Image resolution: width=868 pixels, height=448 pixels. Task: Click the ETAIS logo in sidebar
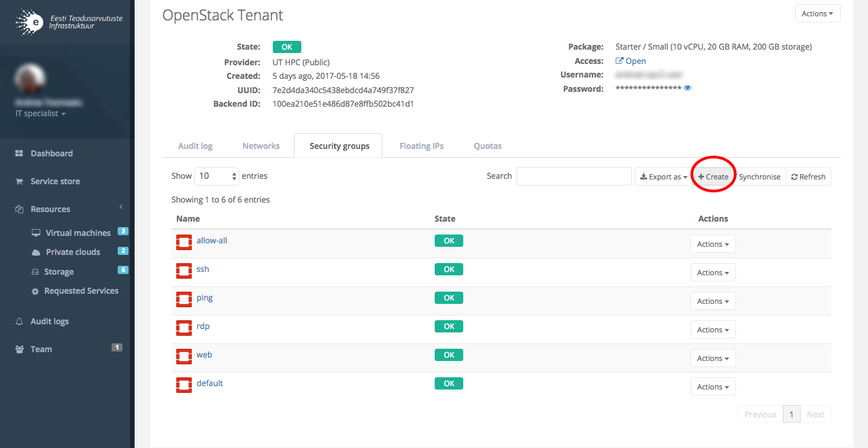pyautogui.click(x=69, y=22)
